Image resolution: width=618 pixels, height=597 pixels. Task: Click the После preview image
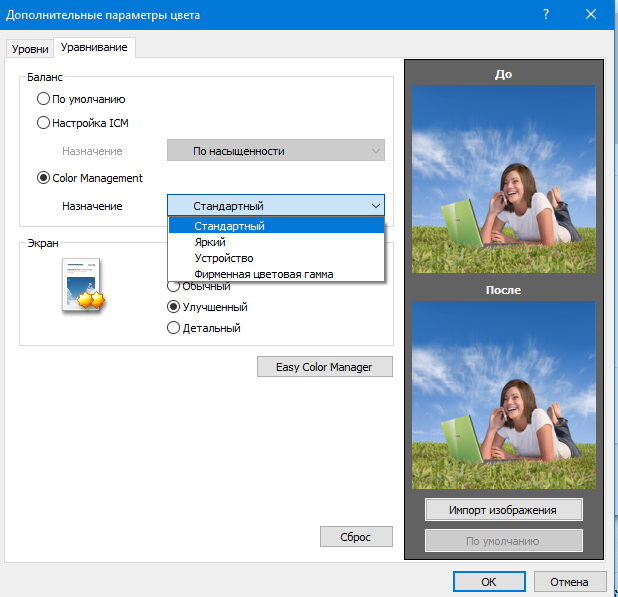coord(504,395)
